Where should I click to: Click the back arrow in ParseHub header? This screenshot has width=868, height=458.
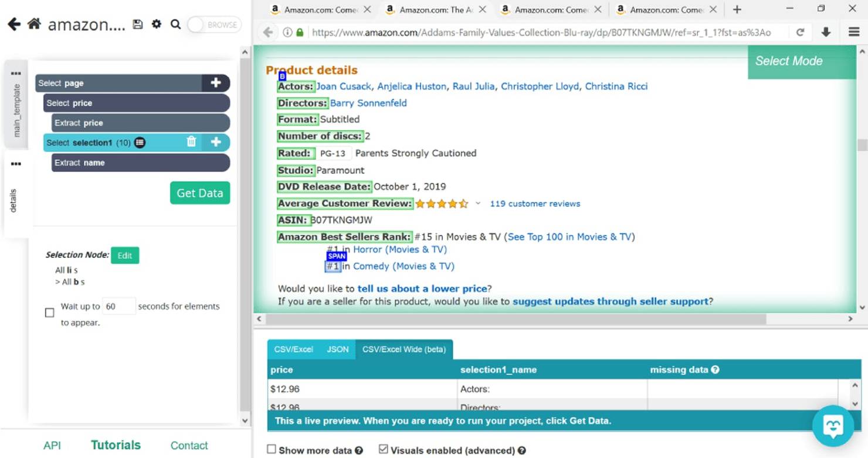click(14, 25)
